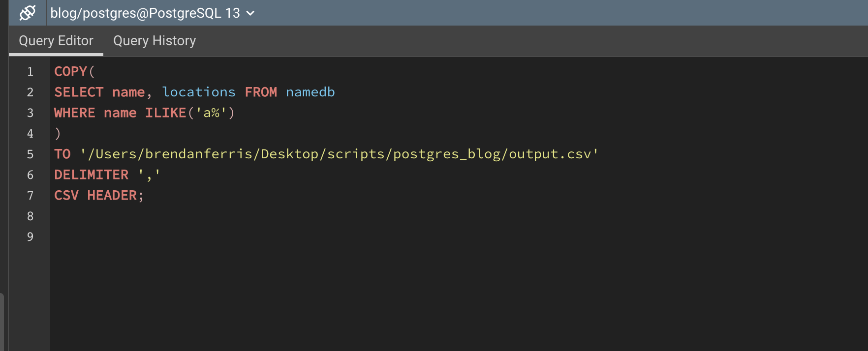Place cursor on the HEADER keyword

click(x=112, y=196)
